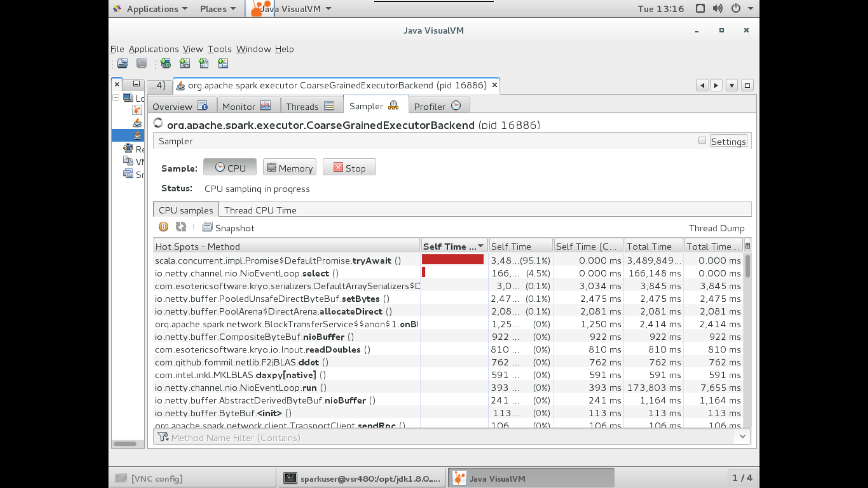Click in the Method Name Filter field
Image resolution: width=868 pixels, height=488 pixels.
[448, 437]
